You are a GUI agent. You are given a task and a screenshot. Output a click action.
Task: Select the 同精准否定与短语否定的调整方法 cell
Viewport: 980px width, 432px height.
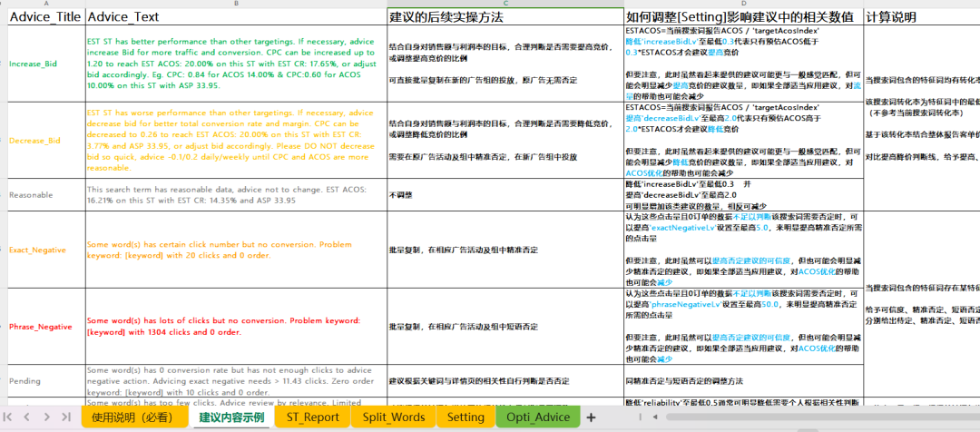[743, 381]
